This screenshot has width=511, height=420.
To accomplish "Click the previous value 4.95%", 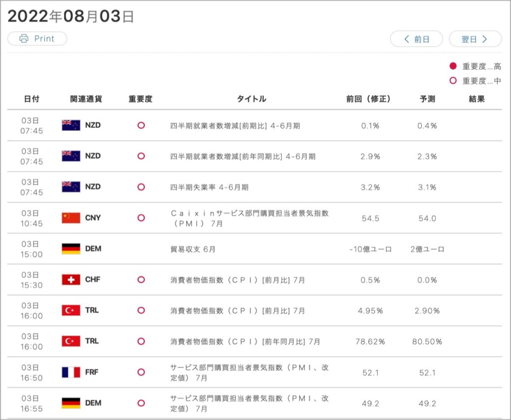I will [x=370, y=311].
